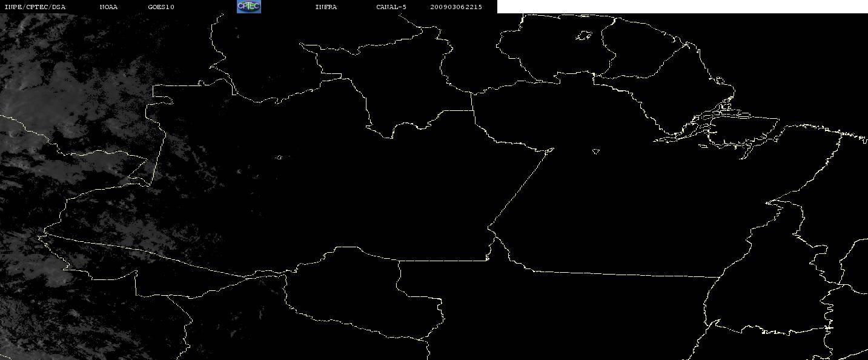
Task: Click the CPTEC logo in the header
Action: pos(248,7)
